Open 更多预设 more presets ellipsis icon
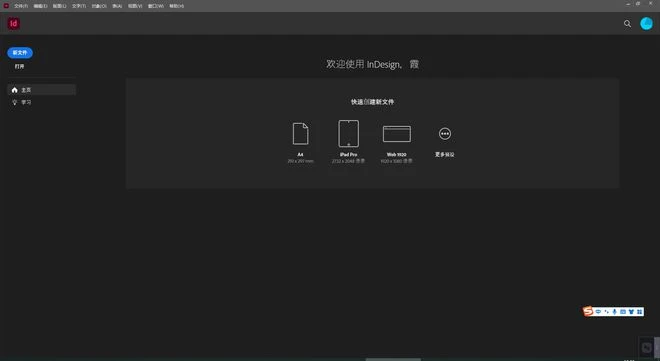The width and height of the screenshot is (660, 361). (x=444, y=134)
